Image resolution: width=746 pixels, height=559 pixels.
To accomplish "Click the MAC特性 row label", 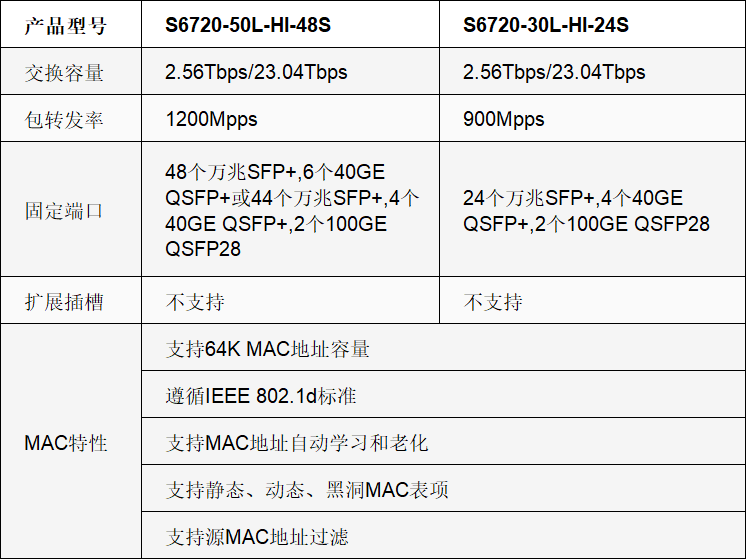I will (x=66, y=442).
